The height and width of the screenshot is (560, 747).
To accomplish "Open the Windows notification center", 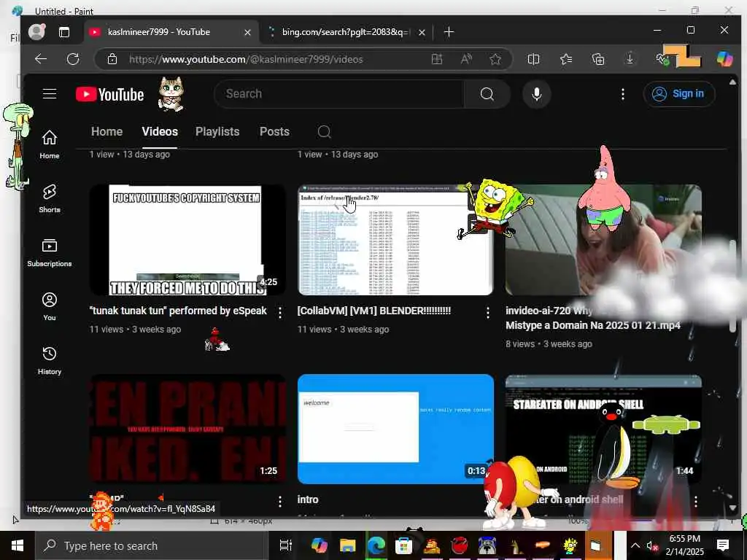I will pos(723,545).
